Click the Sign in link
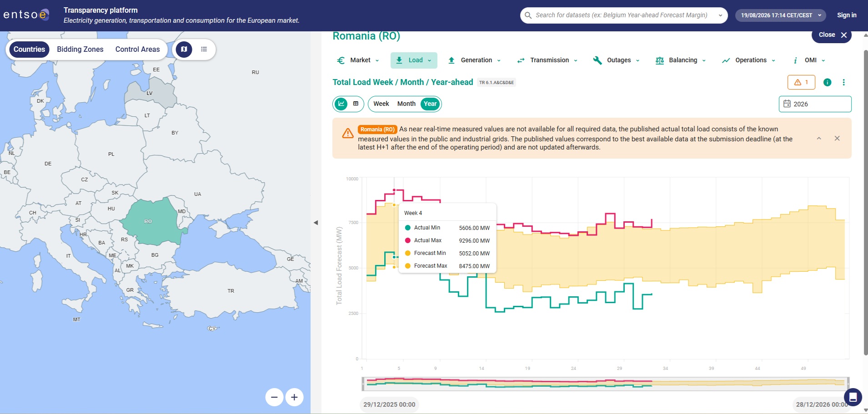This screenshot has width=868, height=414. 847,15
